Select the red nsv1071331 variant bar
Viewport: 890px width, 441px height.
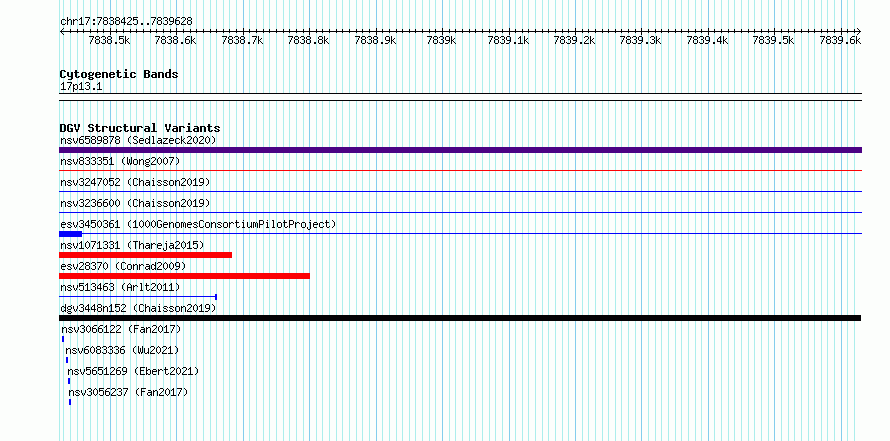(x=145, y=255)
